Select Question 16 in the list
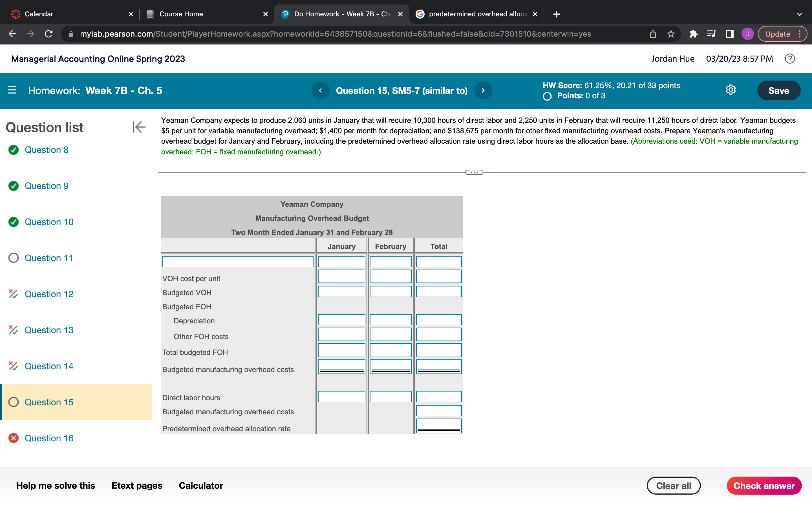The image size is (812, 507). point(49,438)
